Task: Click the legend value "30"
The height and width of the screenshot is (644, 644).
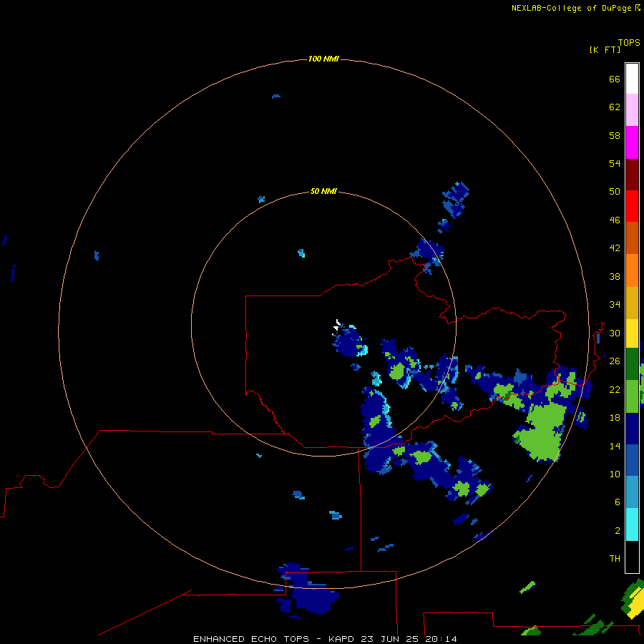Action: [x=615, y=333]
